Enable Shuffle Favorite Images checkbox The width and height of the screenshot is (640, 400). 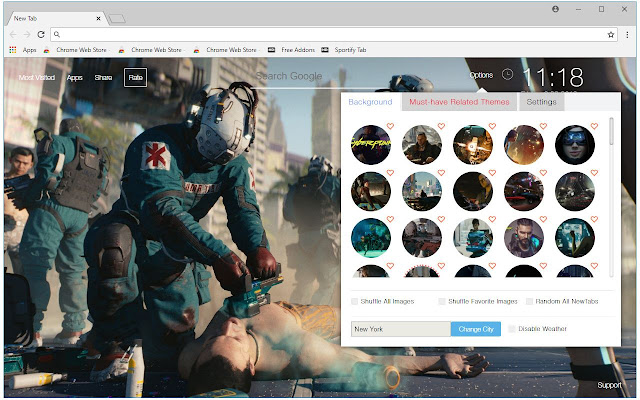click(442, 302)
